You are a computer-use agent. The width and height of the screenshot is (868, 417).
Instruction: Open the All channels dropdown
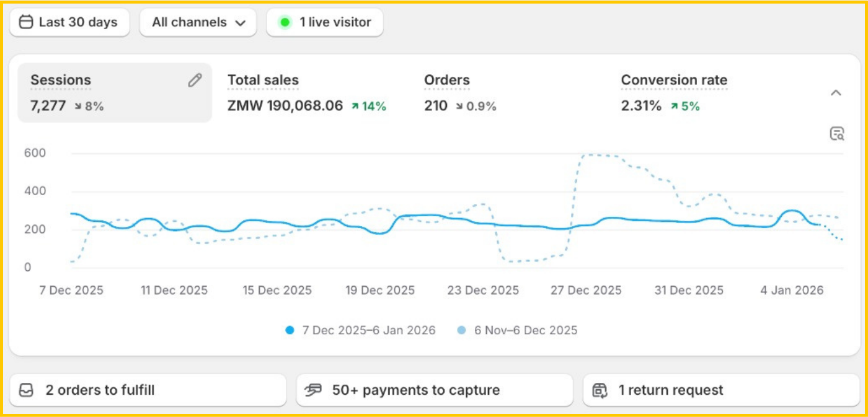198,22
